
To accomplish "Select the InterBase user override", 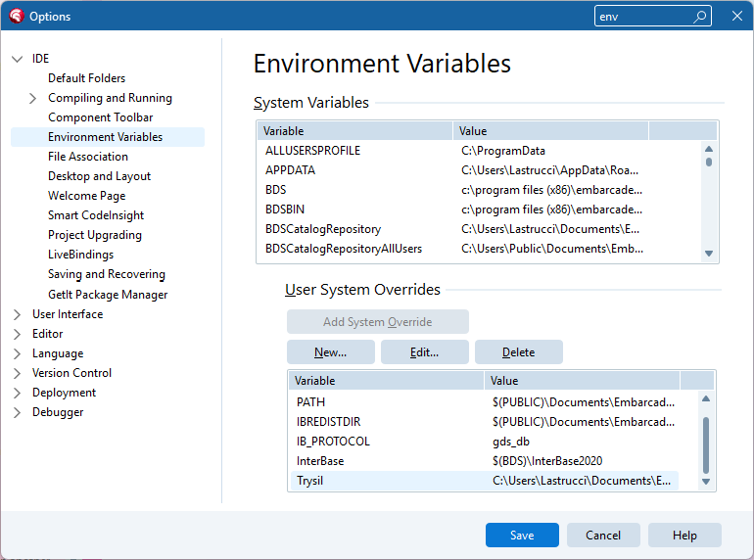I will (485, 461).
